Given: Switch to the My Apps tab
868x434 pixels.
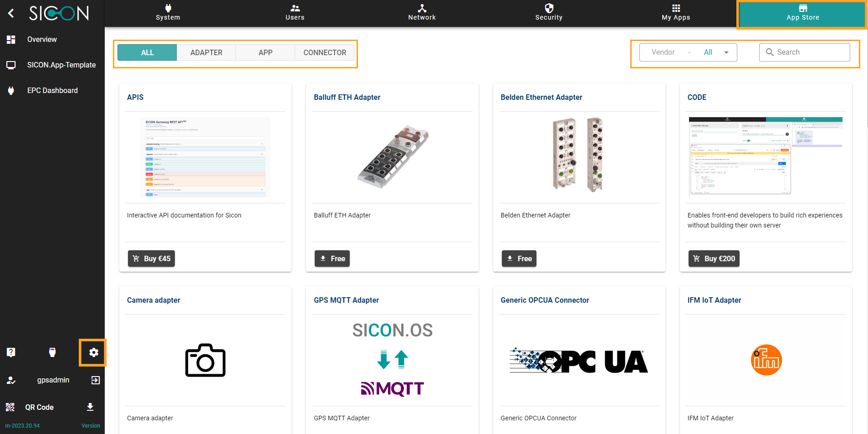Looking at the screenshot, I should pyautogui.click(x=676, y=13).
